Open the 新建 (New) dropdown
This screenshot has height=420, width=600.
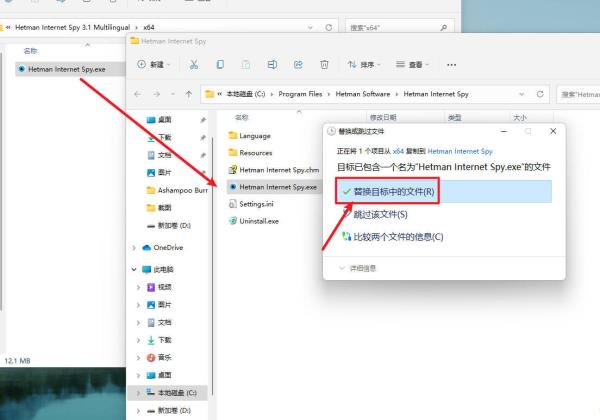click(150, 64)
